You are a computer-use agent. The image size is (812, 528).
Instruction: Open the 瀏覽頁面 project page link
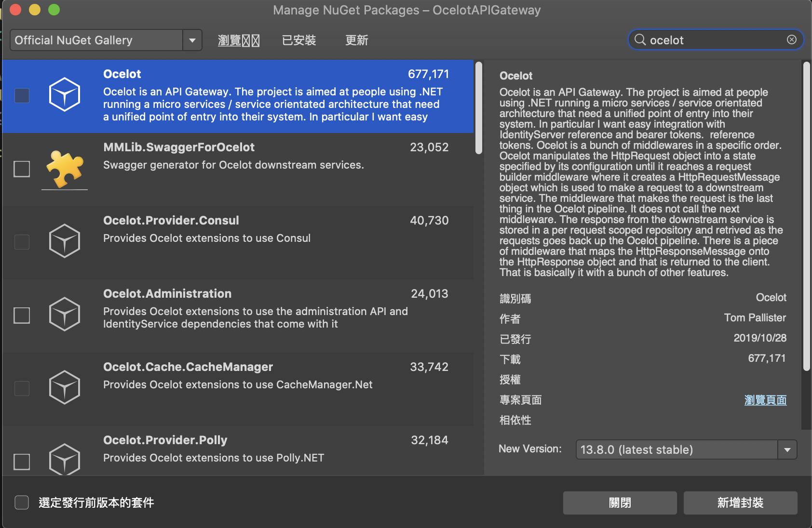tap(765, 400)
